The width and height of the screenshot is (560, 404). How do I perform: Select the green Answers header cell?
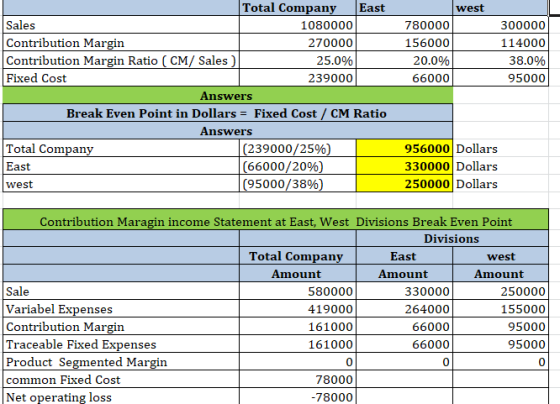click(228, 96)
